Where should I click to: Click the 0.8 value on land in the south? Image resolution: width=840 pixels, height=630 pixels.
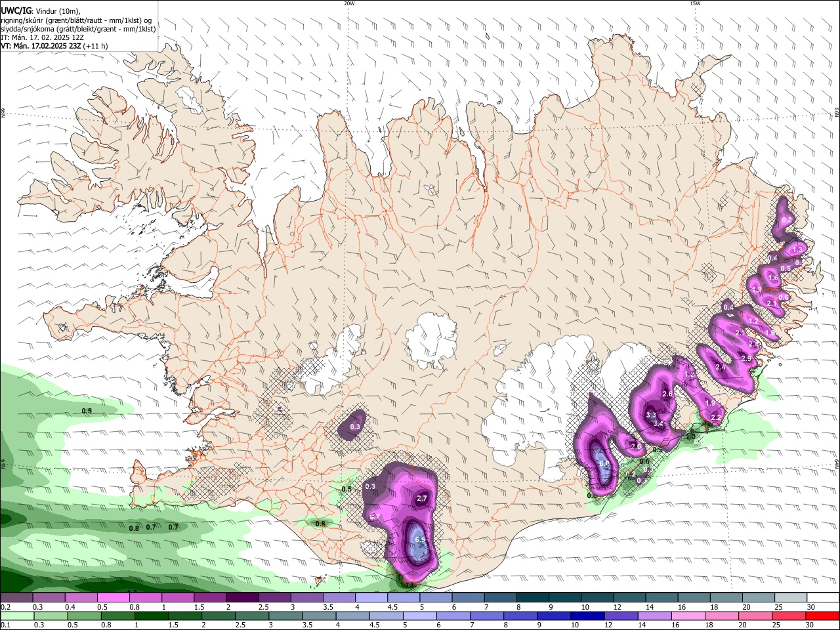(x=320, y=524)
